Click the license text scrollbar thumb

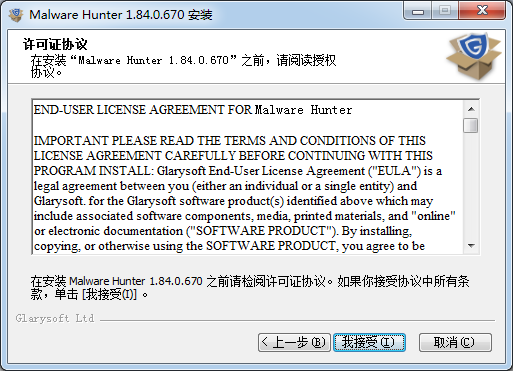coord(471,125)
